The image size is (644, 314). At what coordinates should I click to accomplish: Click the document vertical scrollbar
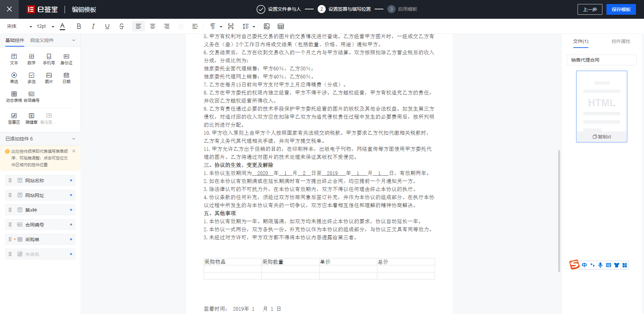[x=559, y=211]
